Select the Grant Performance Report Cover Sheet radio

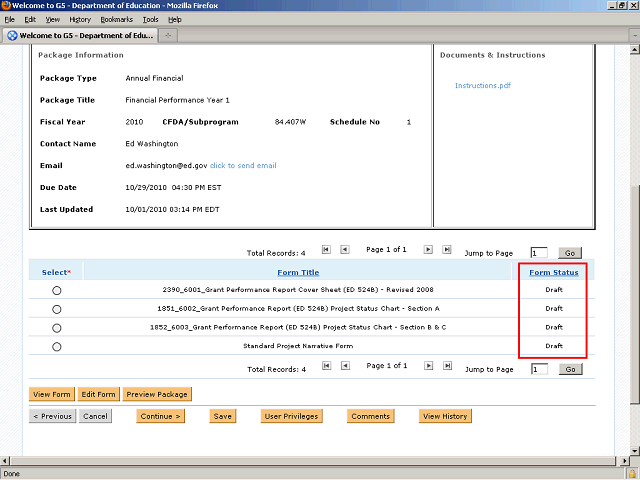57,291
